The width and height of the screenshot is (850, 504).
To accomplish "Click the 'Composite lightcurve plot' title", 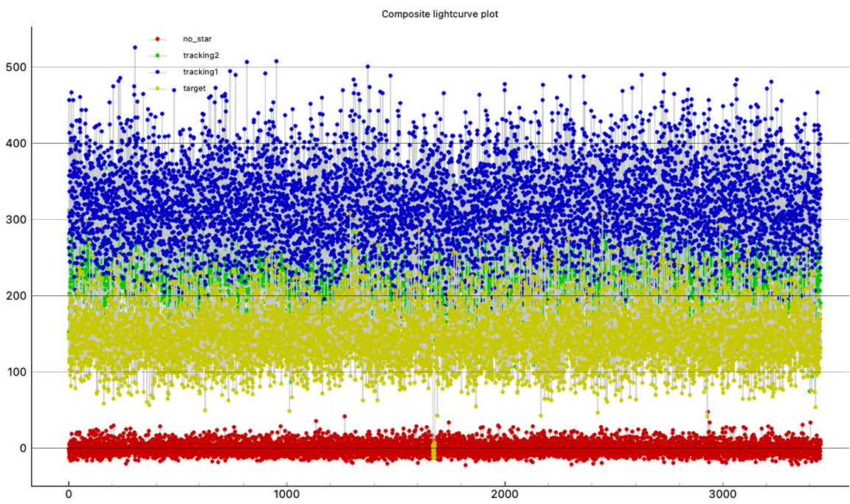I will pyautogui.click(x=440, y=14).
